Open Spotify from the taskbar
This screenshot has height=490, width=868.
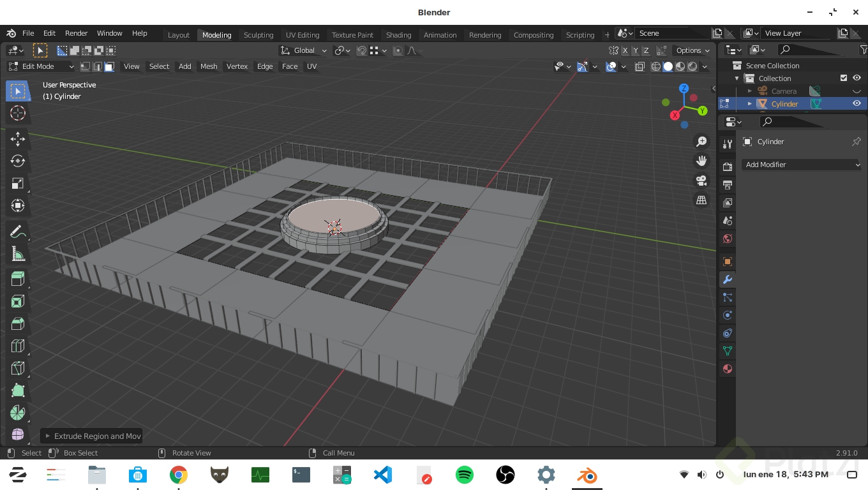(465, 475)
